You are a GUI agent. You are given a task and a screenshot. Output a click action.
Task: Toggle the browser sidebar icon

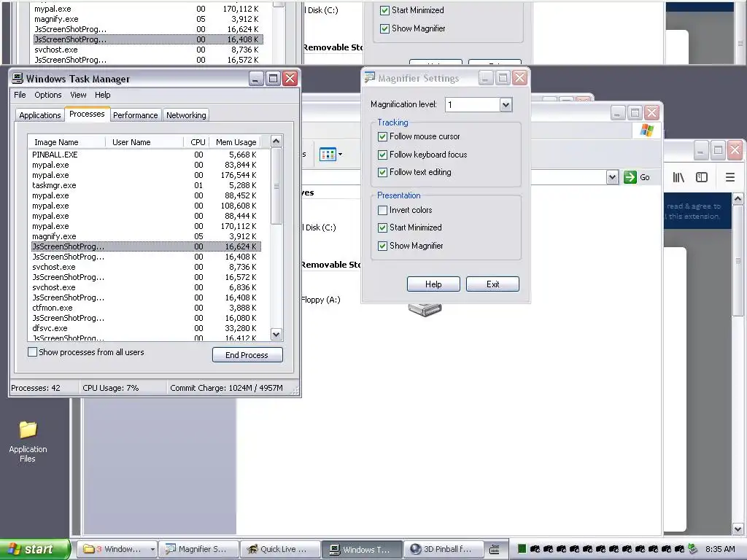(702, 177)
